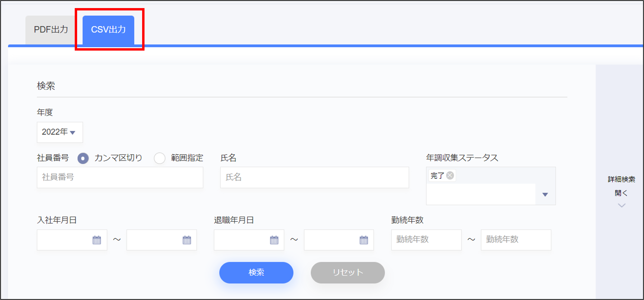Select the カンマ区切り radio button

(x=83, y=158)
